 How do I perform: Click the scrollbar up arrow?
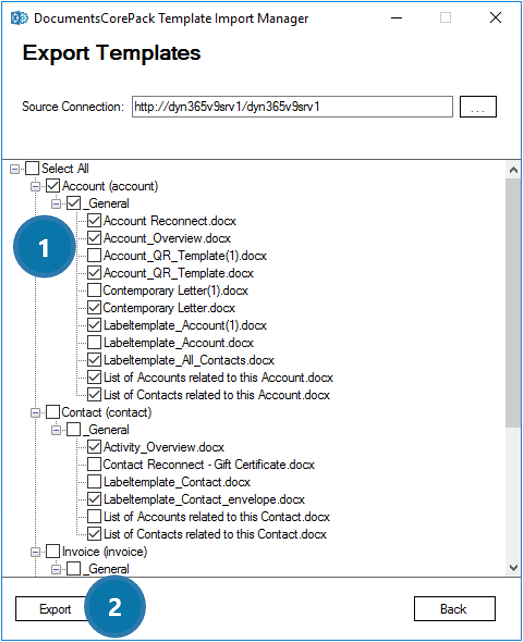(513, 170)
